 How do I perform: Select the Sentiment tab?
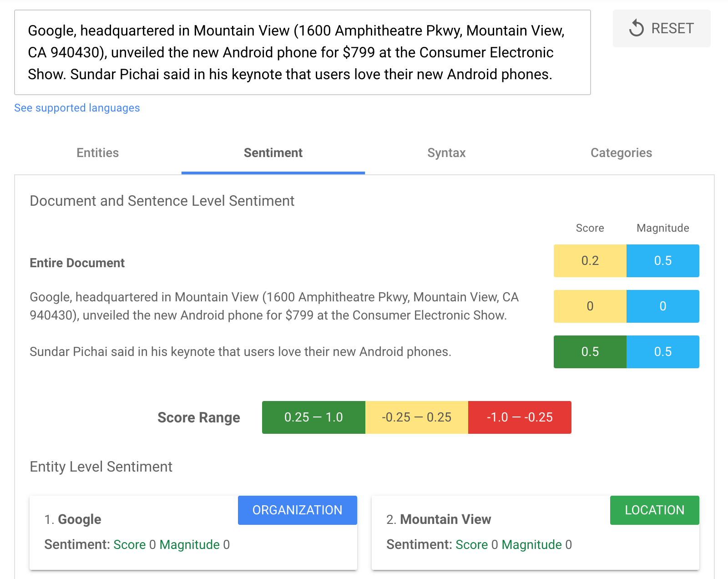pos(273,153)
